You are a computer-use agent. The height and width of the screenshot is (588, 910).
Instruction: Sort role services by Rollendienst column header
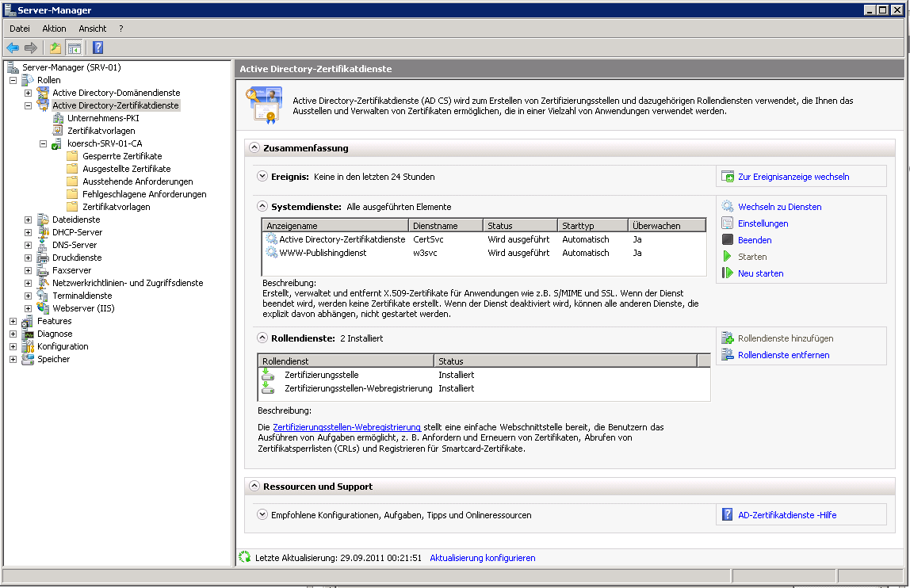point(346,361)
